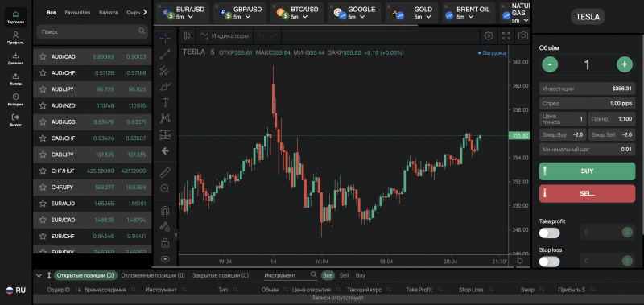
Task: Collapse the bottom positions panel
Action: (x=39, y=275)
